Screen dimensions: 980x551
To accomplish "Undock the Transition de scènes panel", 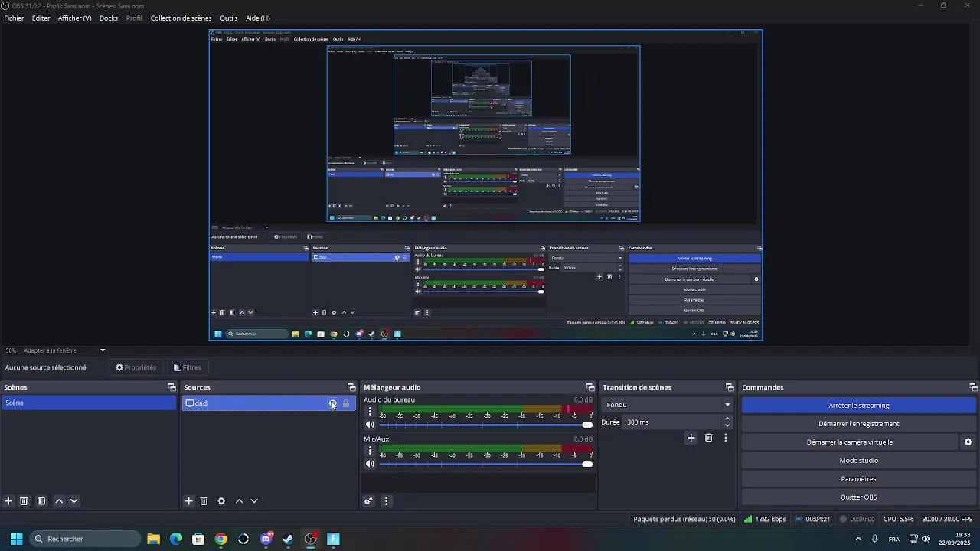I will 730,387.
